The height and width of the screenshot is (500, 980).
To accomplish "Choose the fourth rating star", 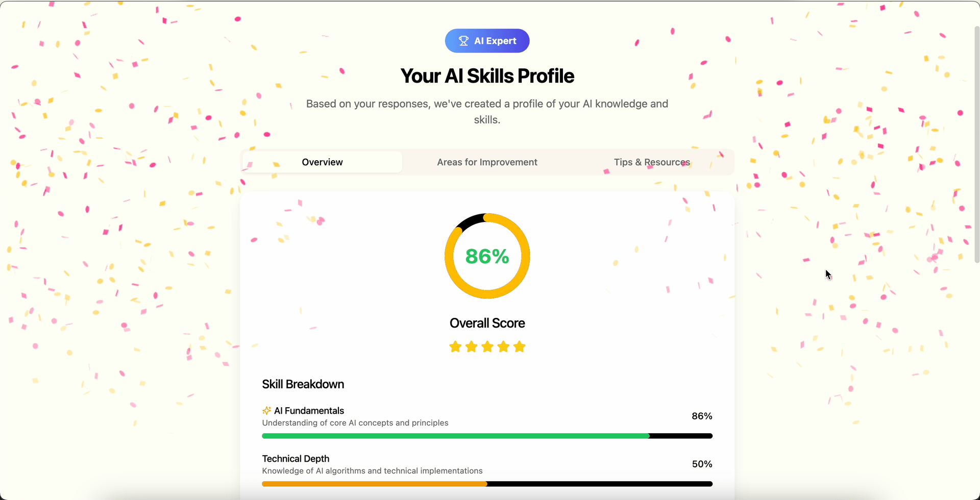I will click(x=503, y=347).
